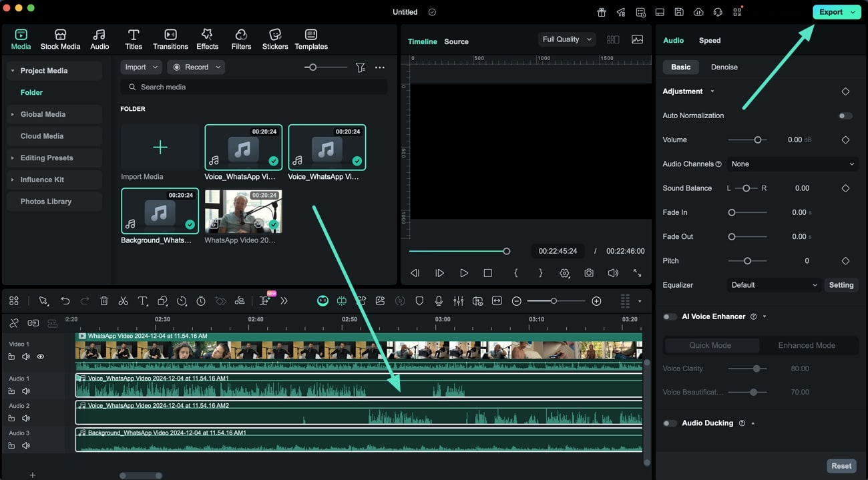Image resolution: width=868 pixels, height=480 pixels.
Task: Open the Full Quality preview dropdown
Action: tap(566, 39)
